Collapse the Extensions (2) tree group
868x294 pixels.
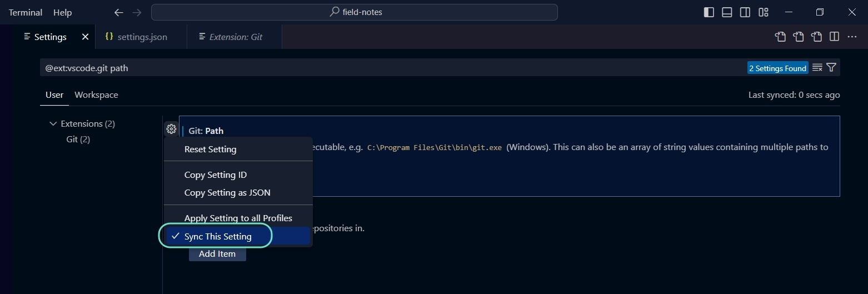pos(53,124)
